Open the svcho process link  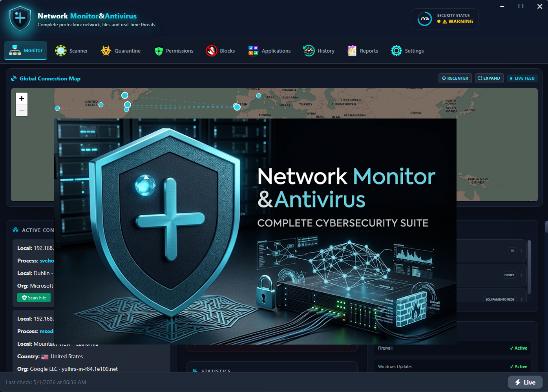pyautogui.click(x=47, y=261)
